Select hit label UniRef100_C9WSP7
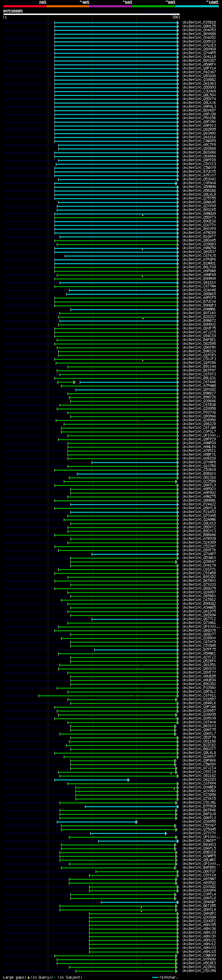 [199, 841]
